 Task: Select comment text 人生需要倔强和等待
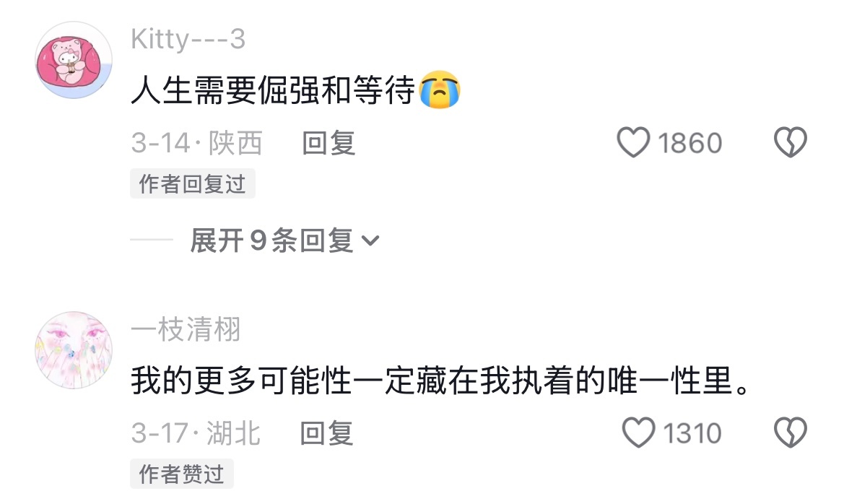coord(273,90)
